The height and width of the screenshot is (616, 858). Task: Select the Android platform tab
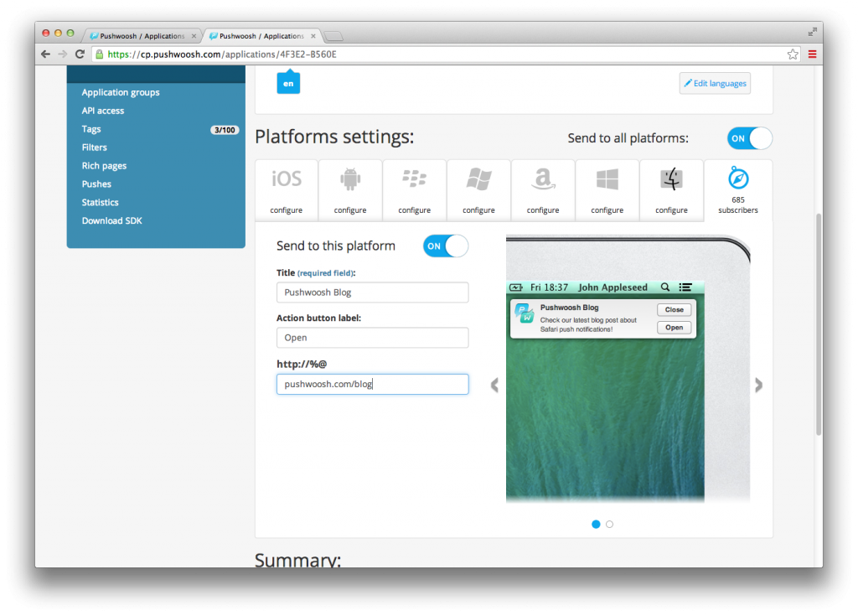point(350,190)
